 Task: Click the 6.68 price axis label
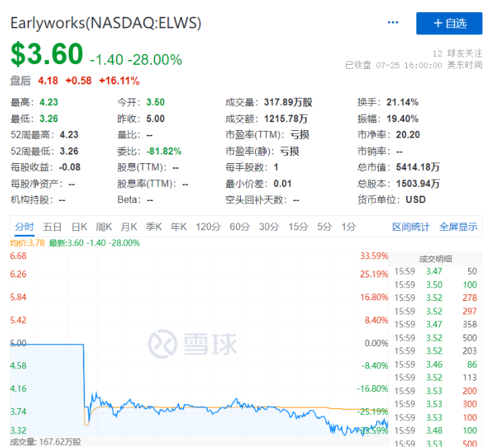click(x=18, y=256)
